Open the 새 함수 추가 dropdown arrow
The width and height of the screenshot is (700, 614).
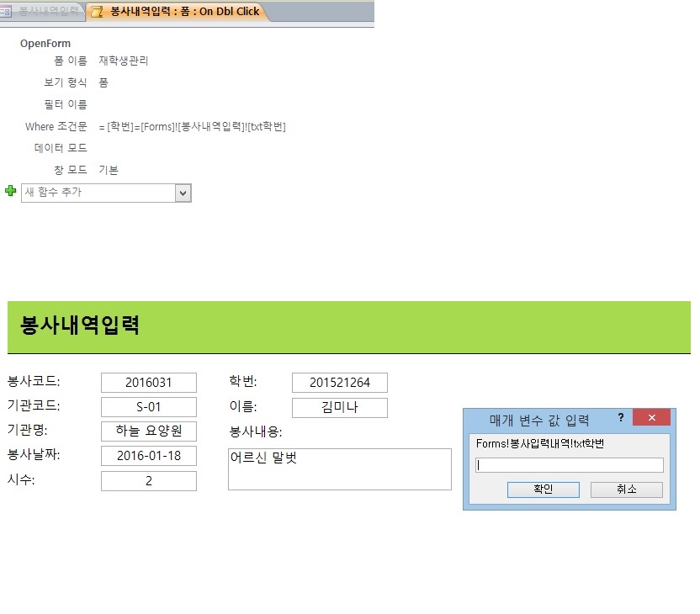(183, 193)
